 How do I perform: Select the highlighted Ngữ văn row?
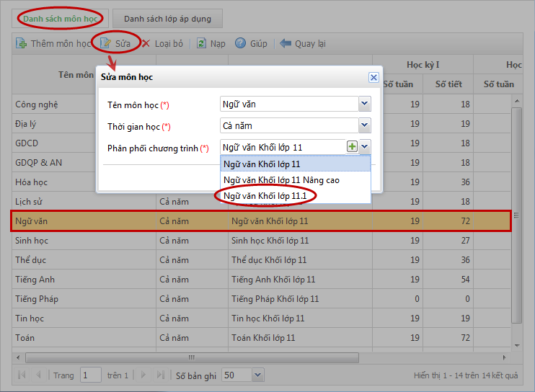tap(261, 221)
